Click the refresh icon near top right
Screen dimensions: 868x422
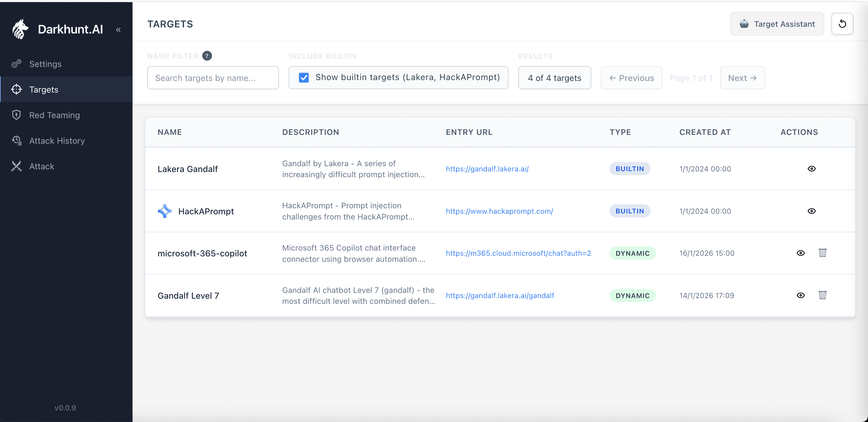(842, 24)
